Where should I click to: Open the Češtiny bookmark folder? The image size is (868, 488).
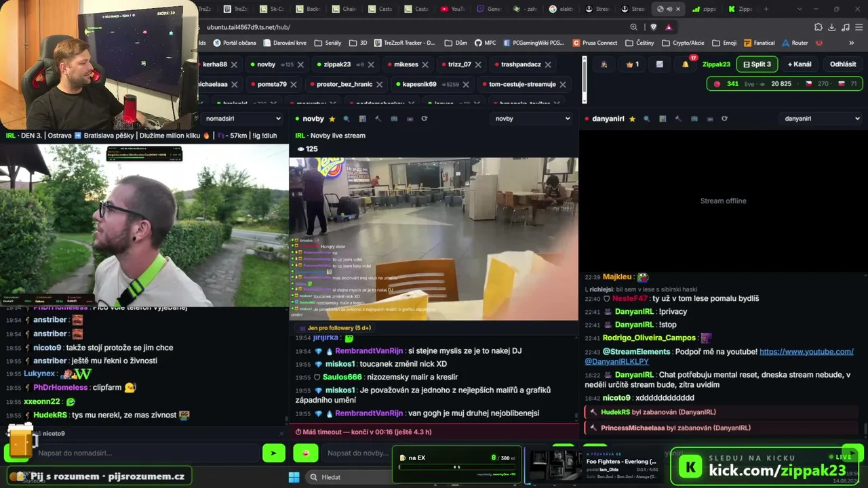639,43
